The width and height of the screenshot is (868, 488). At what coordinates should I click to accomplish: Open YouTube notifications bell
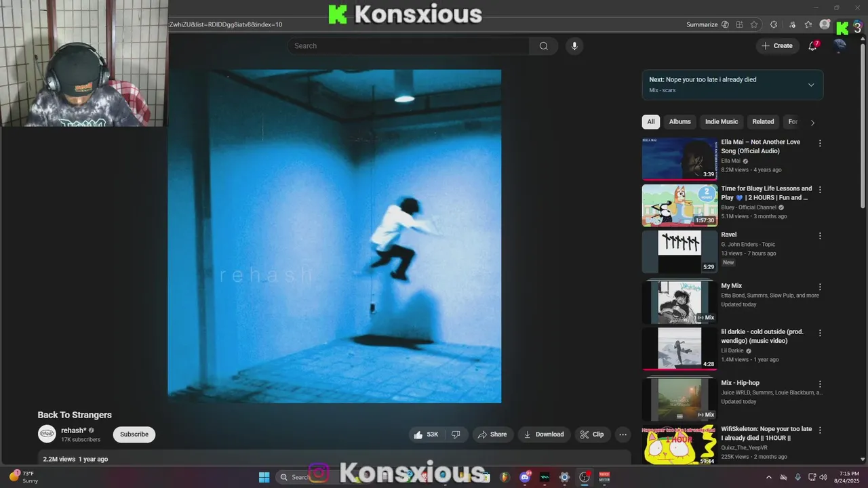click(x=812, y=46)
